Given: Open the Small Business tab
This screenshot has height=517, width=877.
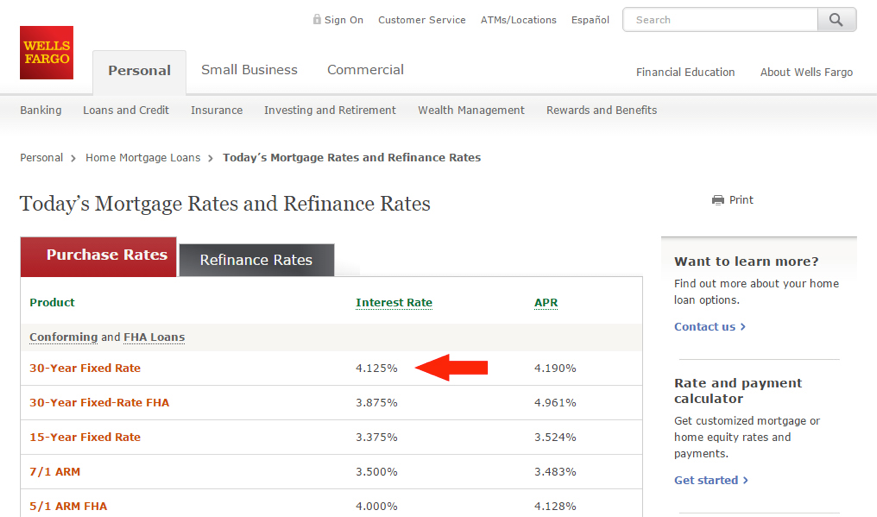Looking at the screenshot, I should pos(249,70).
